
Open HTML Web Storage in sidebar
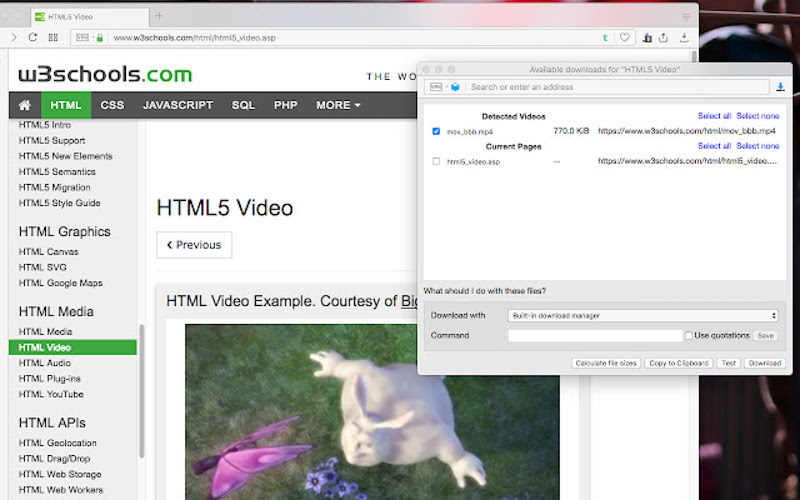(x=60, y=474)
